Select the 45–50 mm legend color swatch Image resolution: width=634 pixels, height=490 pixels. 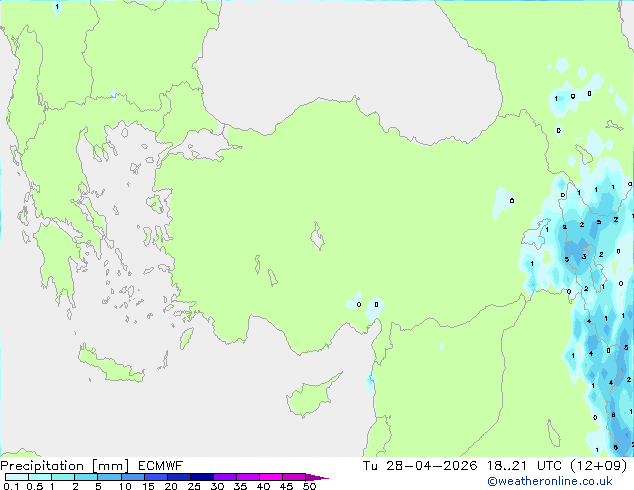pyautogui.click(x=294, y=477)
